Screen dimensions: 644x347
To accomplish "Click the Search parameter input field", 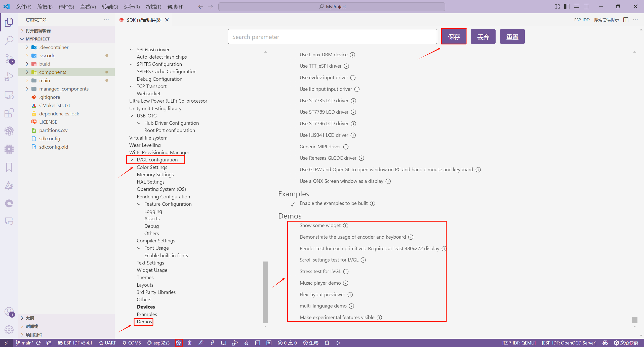I will 332,37.
